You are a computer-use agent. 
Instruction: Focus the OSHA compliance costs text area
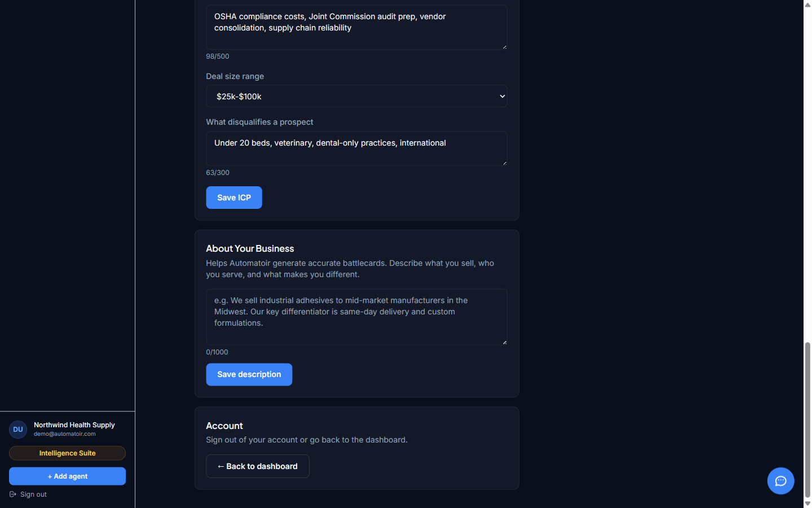pyautogui.click(x=356, y=27)
